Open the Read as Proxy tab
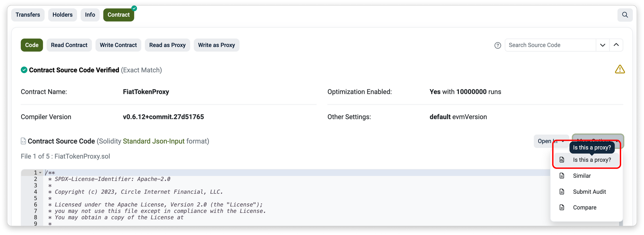 click(167, 45)
